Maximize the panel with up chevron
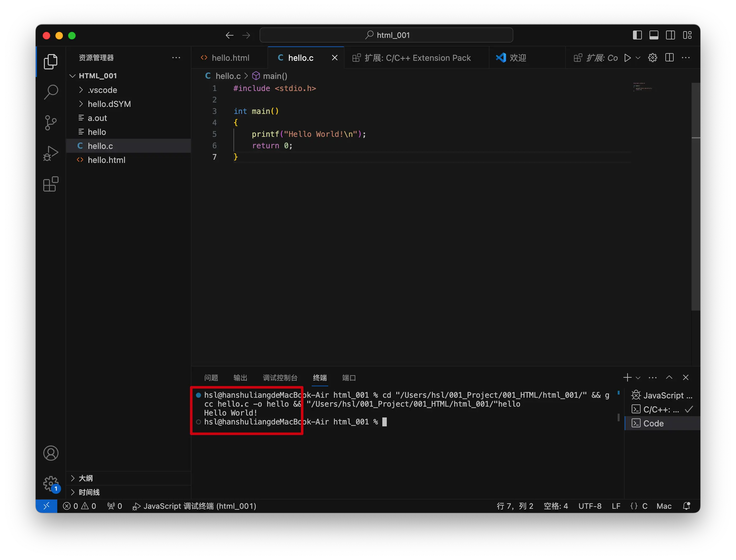 click(669, 378)
